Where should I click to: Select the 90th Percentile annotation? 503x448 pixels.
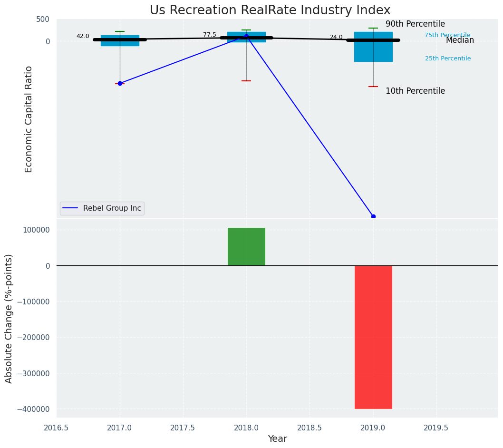[415, 24]
